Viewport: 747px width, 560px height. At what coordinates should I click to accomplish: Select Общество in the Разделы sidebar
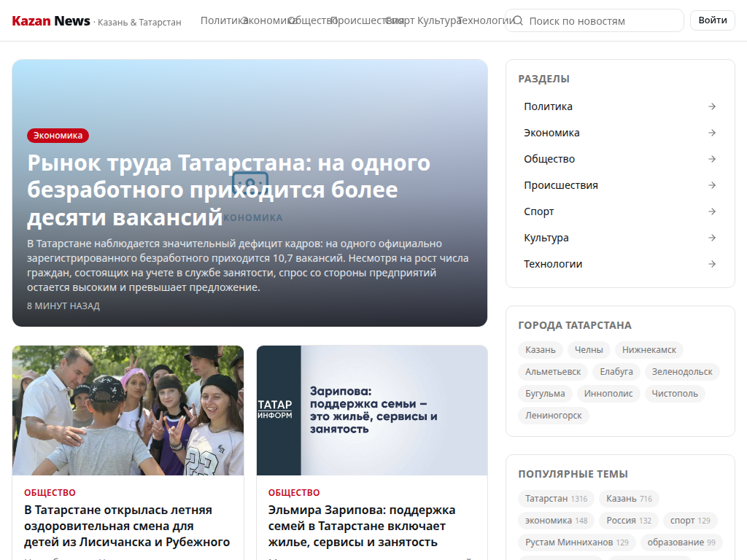click(x=620, y=158)
